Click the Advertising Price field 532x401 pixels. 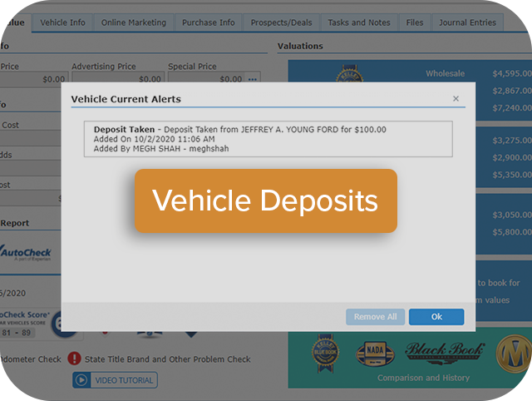tap(116, 79)
